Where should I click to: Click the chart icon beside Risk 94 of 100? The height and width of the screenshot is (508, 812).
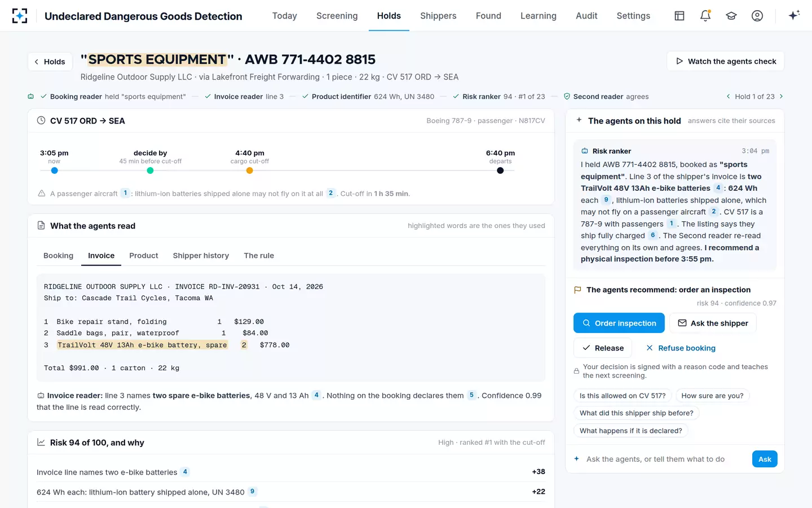coord(41,442)
